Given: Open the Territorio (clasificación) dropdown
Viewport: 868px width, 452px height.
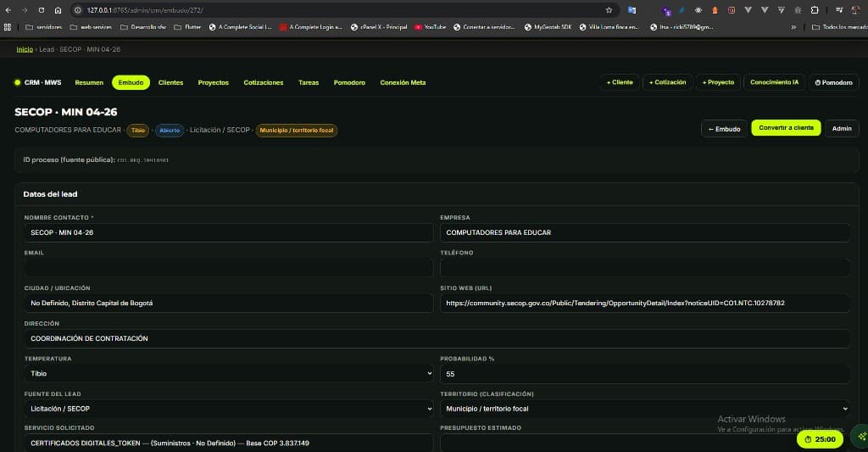Looking at the screenshot, I should (644, 409).
